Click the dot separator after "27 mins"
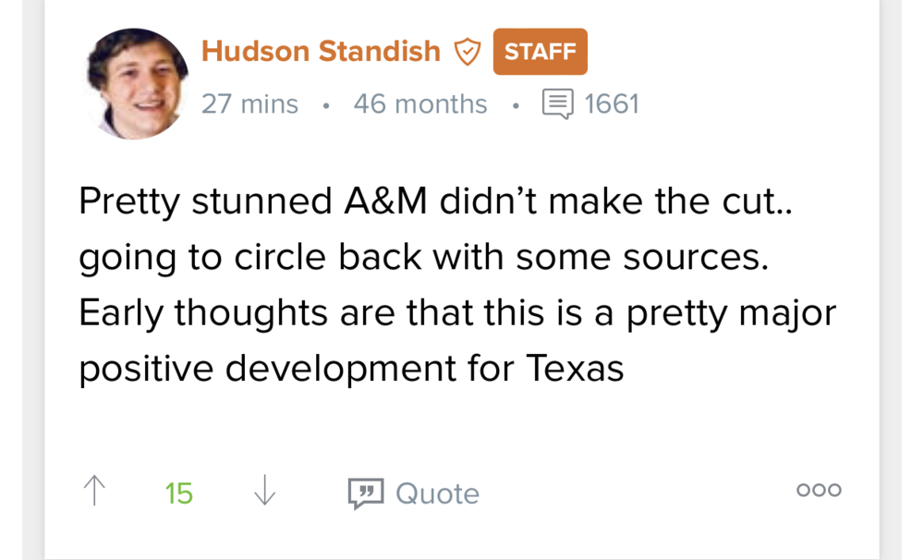 click(x=325, y=104)
